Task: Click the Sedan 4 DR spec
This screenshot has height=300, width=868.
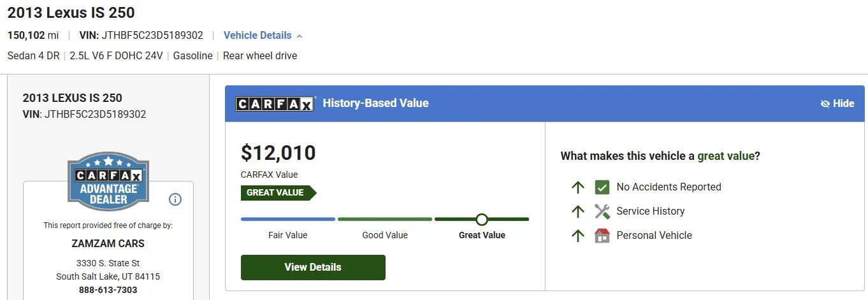Action: (33, 56)
